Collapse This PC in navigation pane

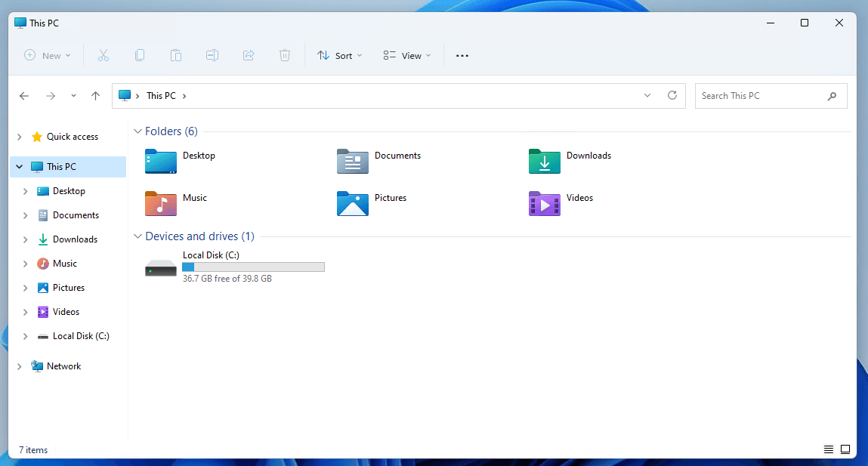[x=20, y=167]
